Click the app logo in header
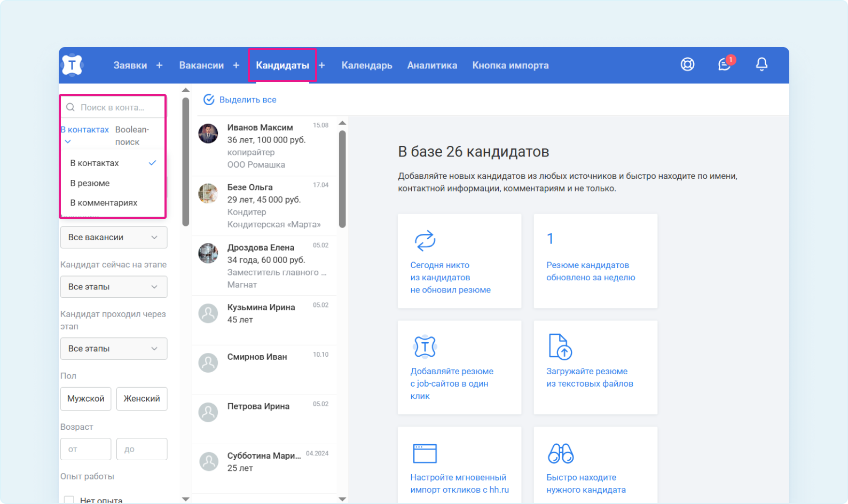The image size is (848, 504). coord(72,65)
